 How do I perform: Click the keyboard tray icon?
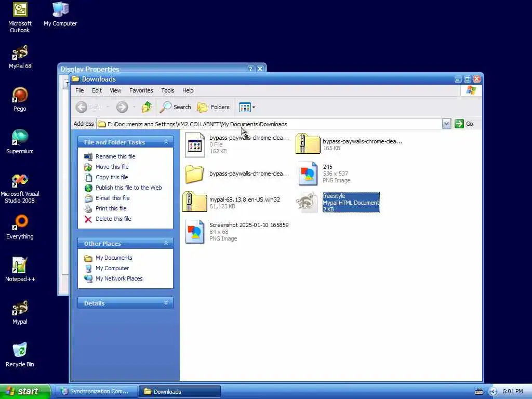pos(478,392)
